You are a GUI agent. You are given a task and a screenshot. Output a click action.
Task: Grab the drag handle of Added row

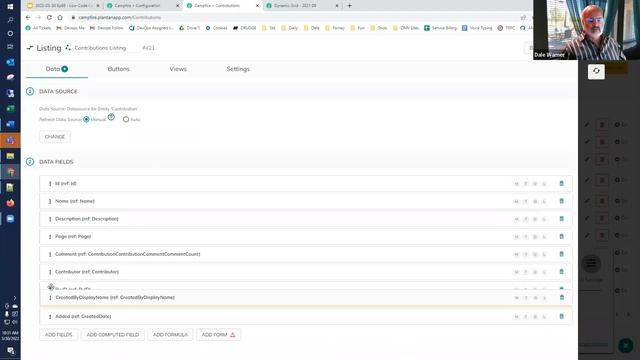50,317
